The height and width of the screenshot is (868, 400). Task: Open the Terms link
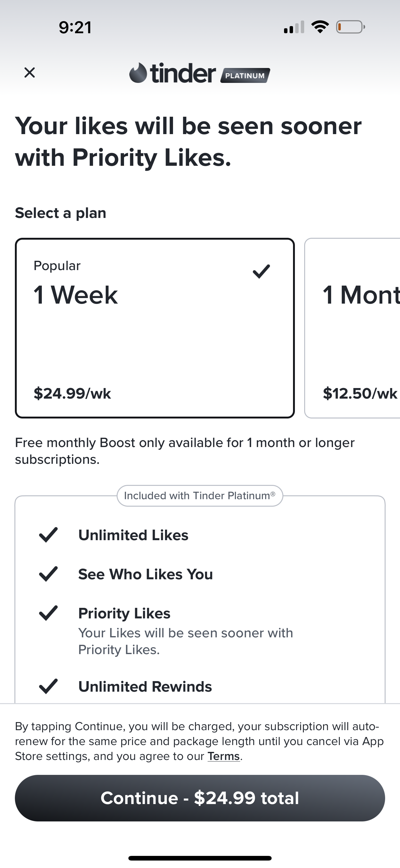(224, 756)
